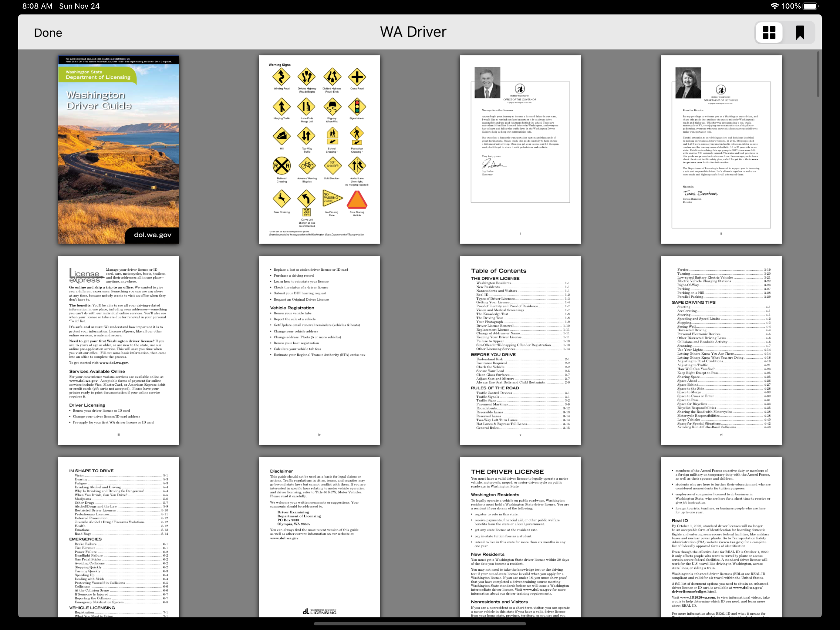
Task: Open the Office of the Governor letter page
Action: click(520, 149)
